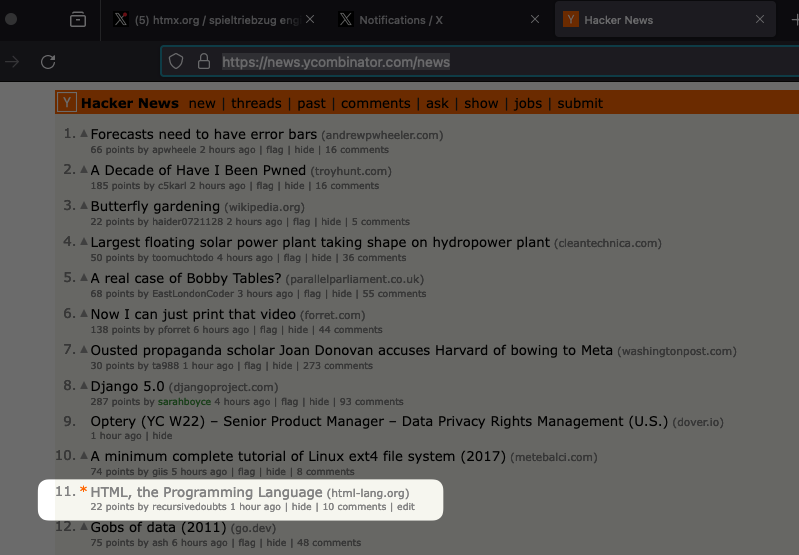Open the shield tracking protection icon
This screenshot has height=555, width=799.
click(176, 61)
